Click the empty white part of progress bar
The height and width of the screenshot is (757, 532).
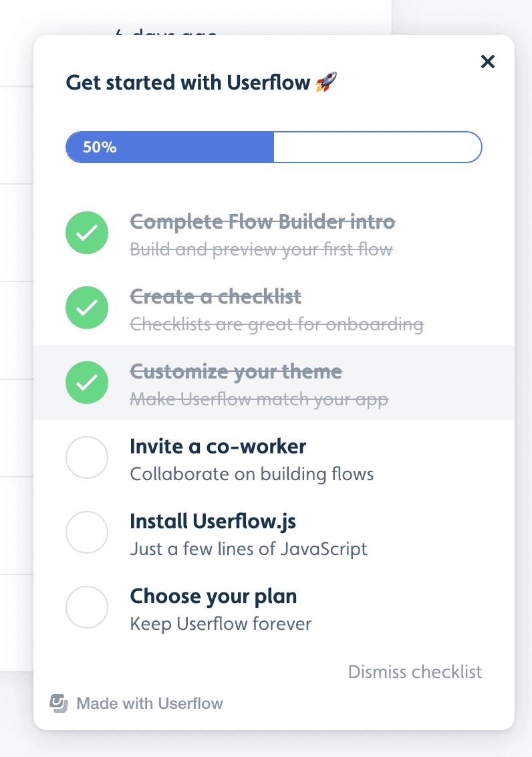coord(378,147)
